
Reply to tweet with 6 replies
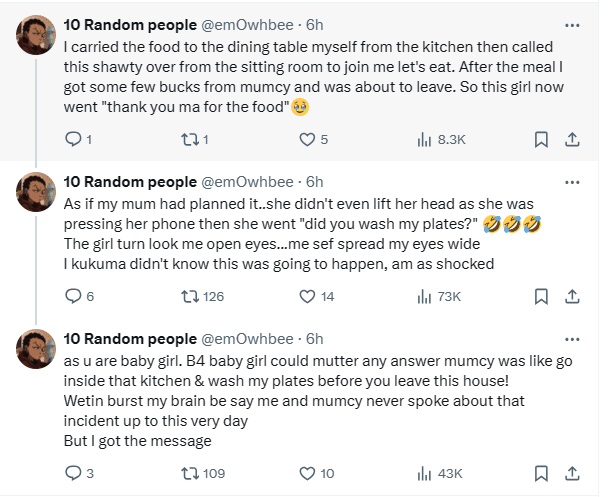click(72, 296)
